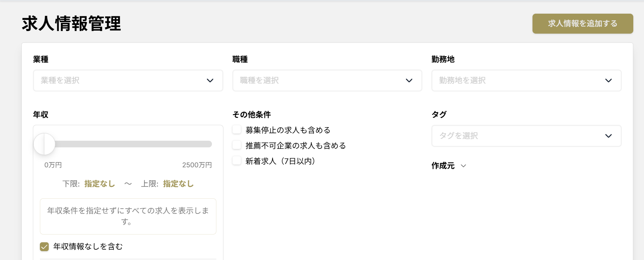Check 新着求人（7日以内）
This screenshot has width=644, height=260.
(x=236, y=160)
